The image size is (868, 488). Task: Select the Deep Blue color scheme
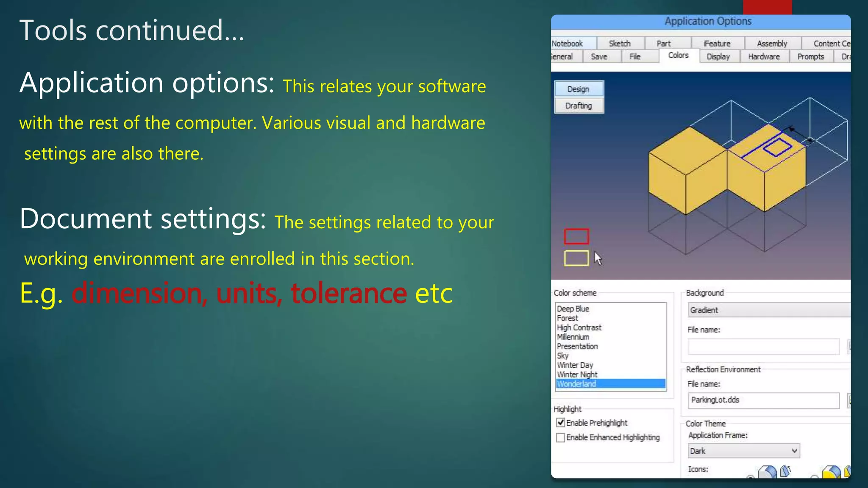573,309
